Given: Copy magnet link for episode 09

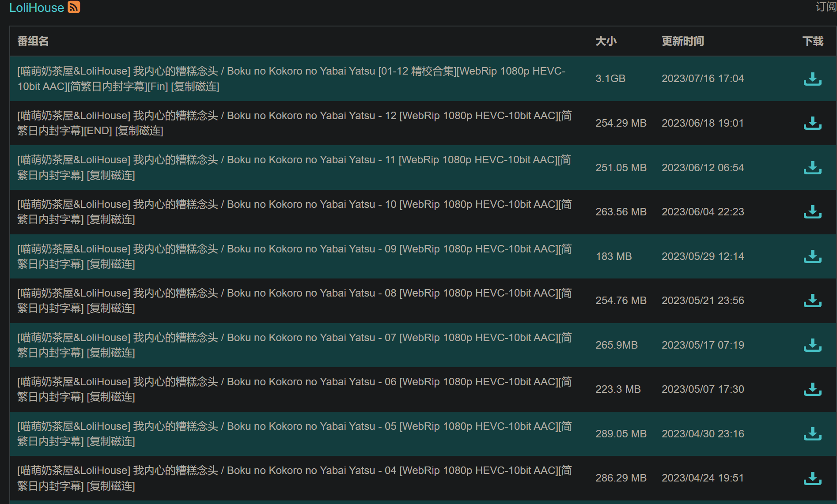Looking at the screenshot, I should coord(111,264).
